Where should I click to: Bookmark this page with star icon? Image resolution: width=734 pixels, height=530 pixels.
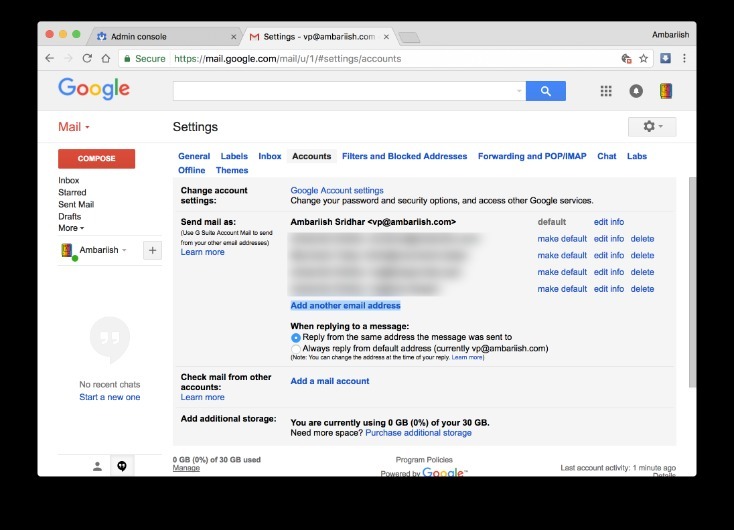(644, 59)
